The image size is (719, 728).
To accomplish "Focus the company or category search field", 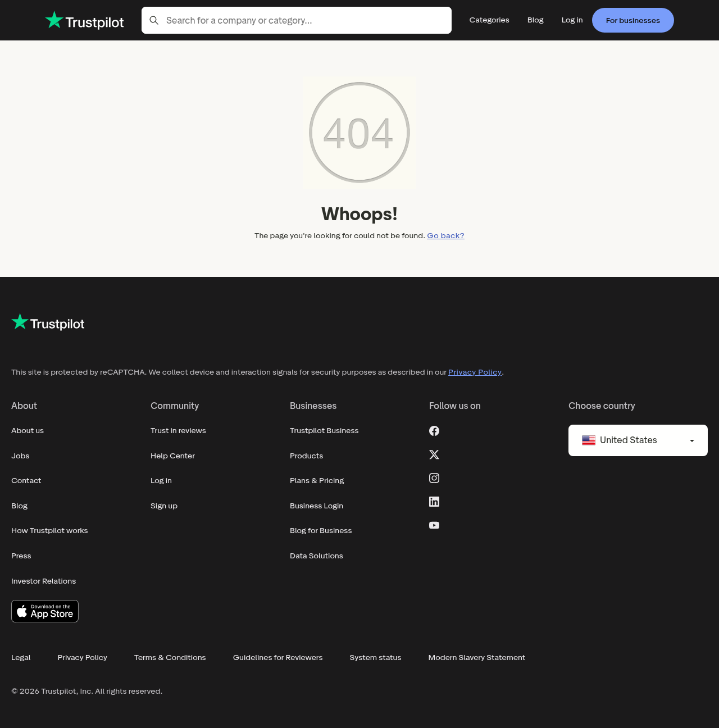I will click(297, 20).
